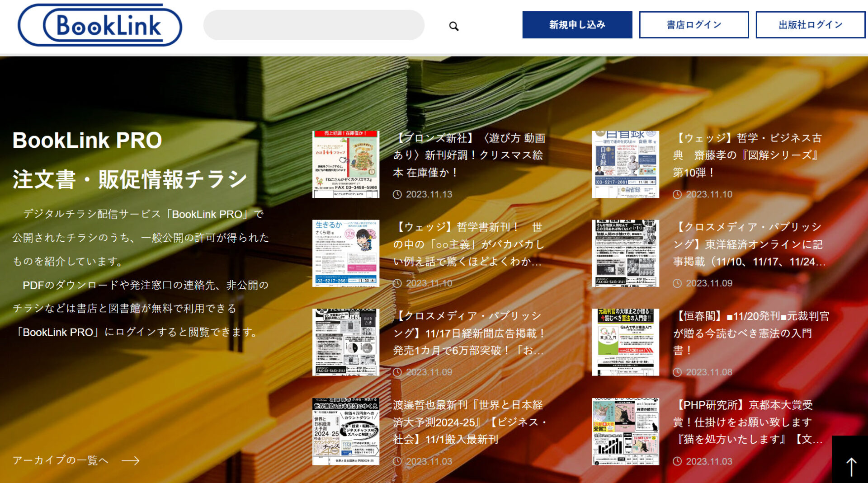The height and width of the screenshot is (483, 868).
Task: Click the アーカイブの一覧へ link
Action: point(61,460)
